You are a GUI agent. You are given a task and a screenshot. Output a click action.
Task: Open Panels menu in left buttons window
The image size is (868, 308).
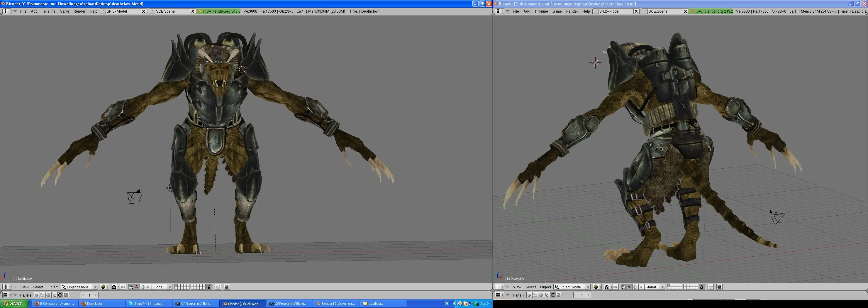tap(26, 295)
